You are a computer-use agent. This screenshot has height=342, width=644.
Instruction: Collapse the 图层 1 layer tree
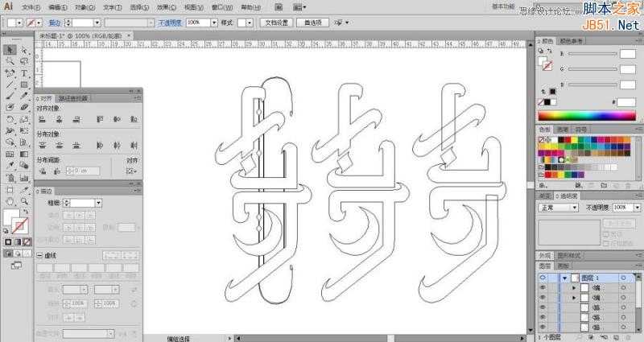565,278
